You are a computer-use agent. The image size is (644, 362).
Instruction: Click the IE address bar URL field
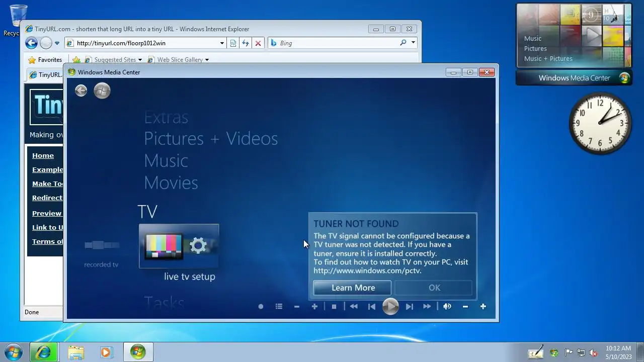pos(146,43)
